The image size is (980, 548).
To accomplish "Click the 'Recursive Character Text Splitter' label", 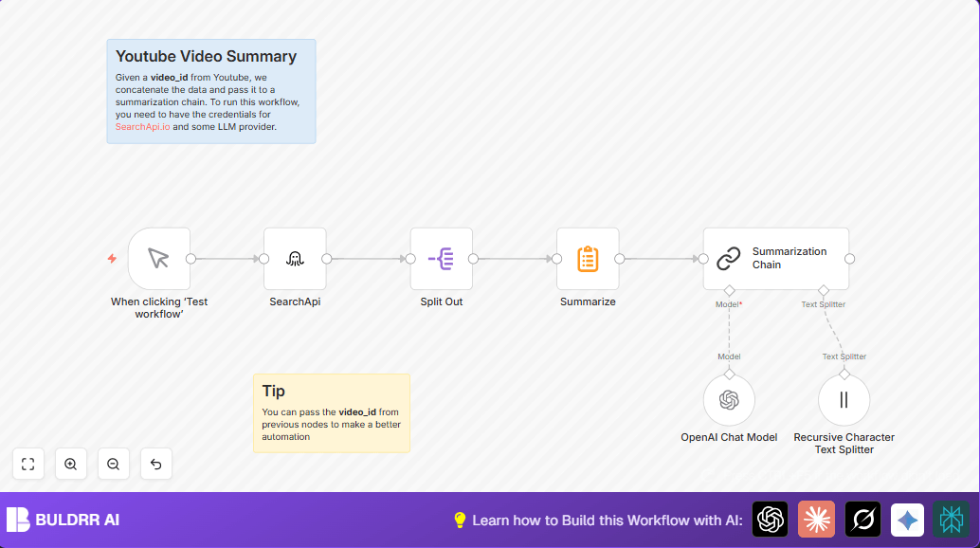I will point(844,444).
